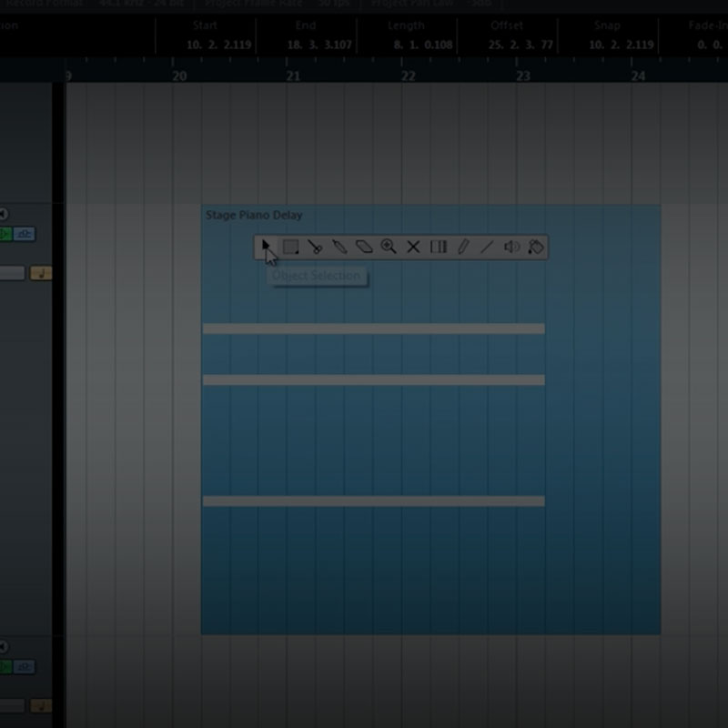Click bar 21 on the ruler
Screen dimensions: 728x728
[293, 76]
